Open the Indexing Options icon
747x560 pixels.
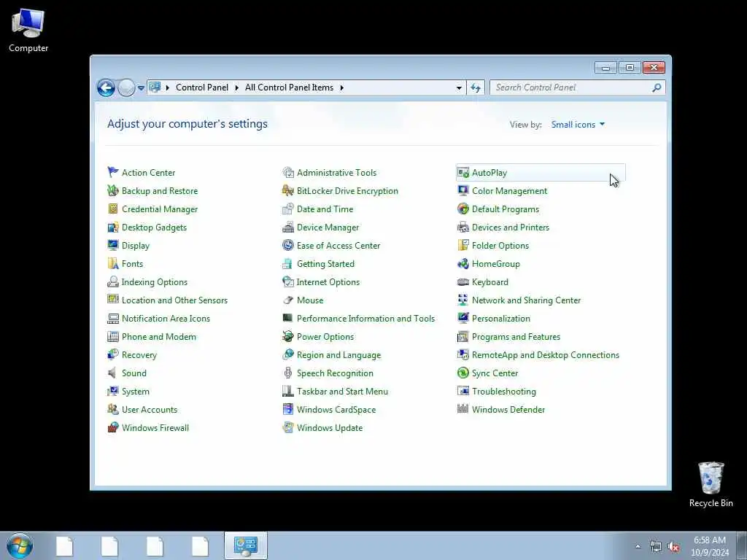(x=113, y=282)
